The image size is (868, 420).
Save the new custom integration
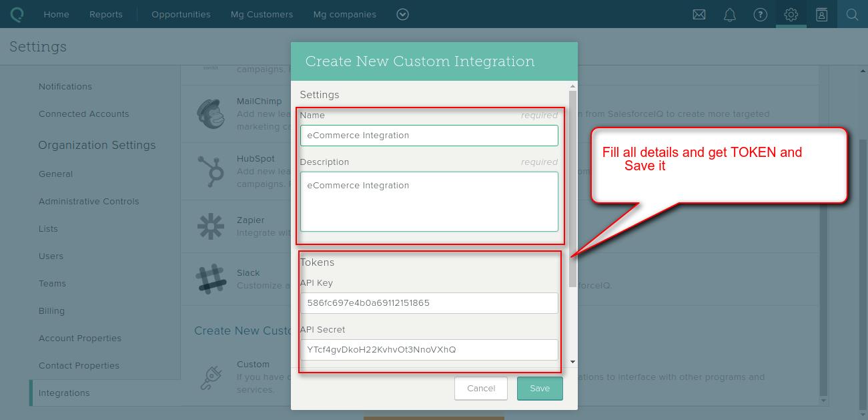click(540, 388)
